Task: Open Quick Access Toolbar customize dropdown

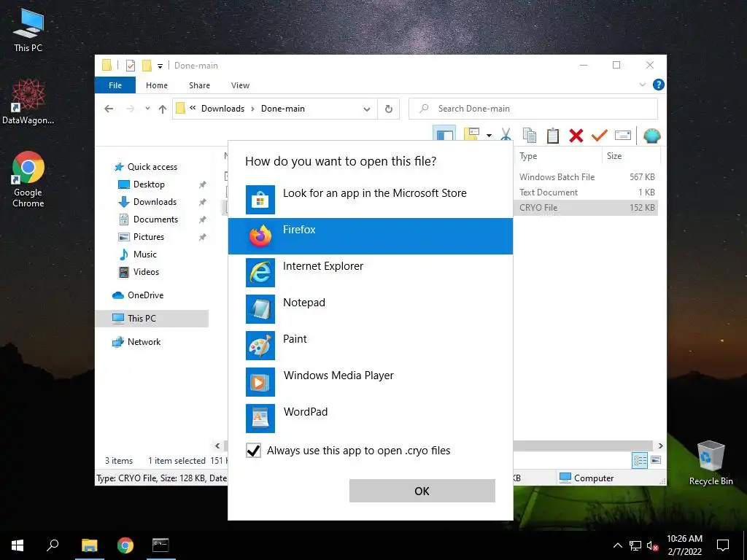Action: click(x=160, y=66)
